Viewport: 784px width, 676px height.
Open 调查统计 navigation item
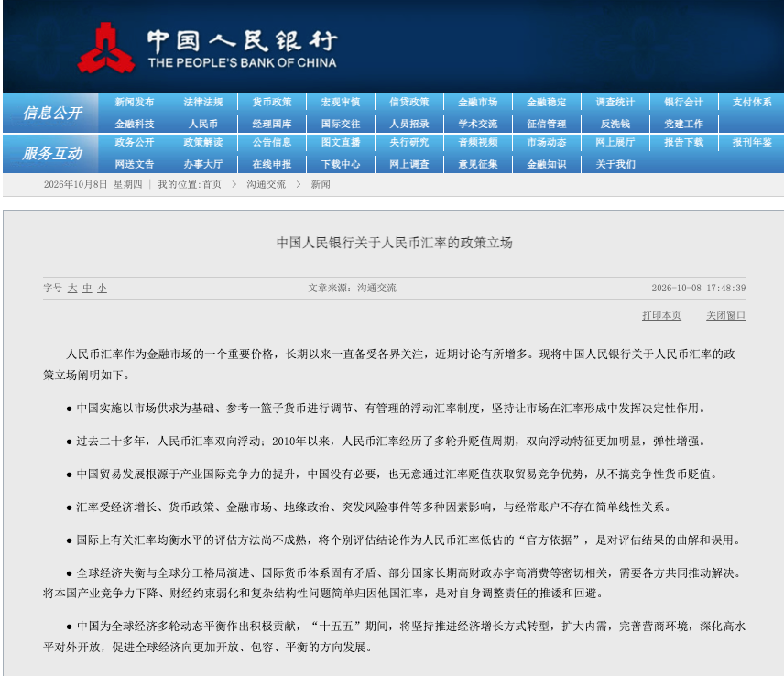(x=615, y=103)
